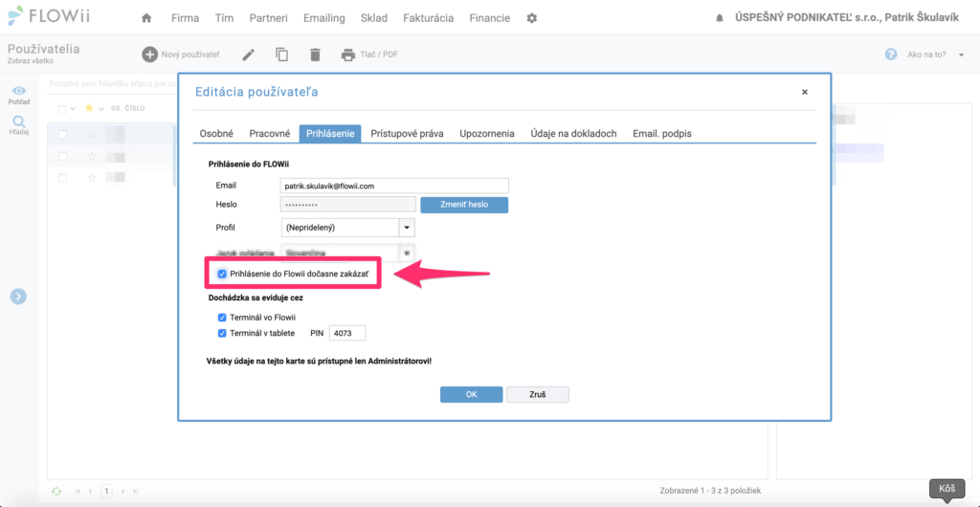
Task: Sort by the OS. ČÍSLO column header
Action: tap(127, 109)
